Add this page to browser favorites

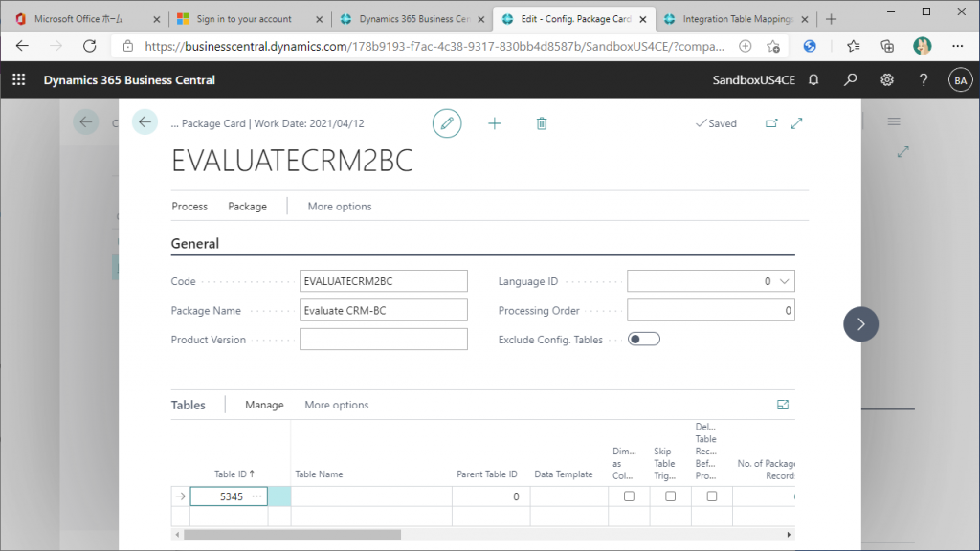773,46
